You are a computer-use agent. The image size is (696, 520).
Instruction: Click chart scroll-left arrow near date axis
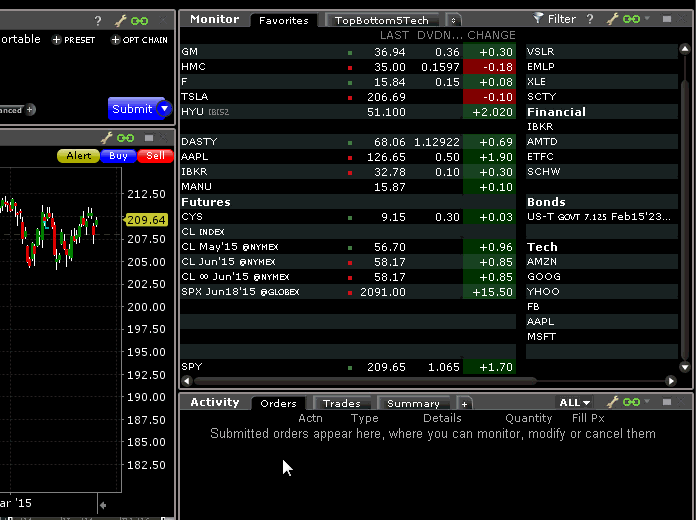pyautogui.click(x=103, y=505)
